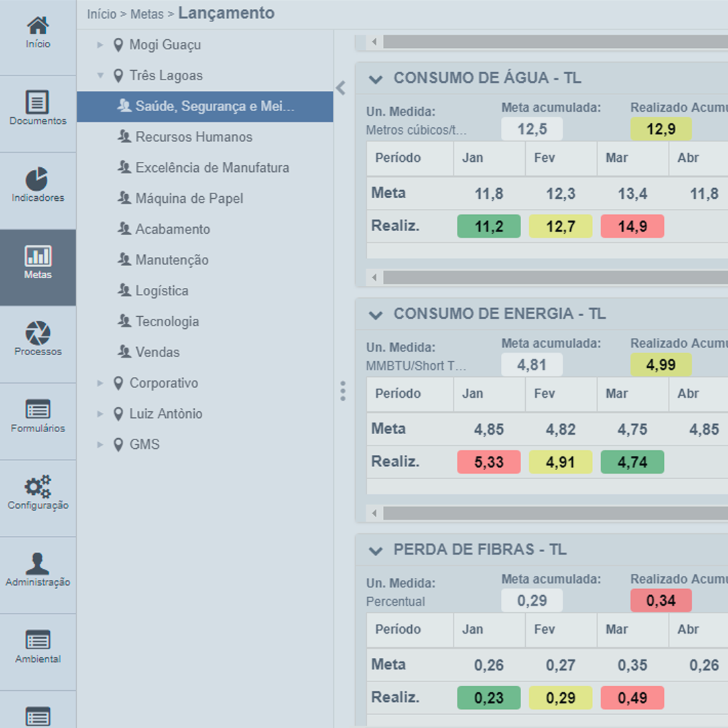Click the yellow Fev energy value 4,91

(x=561, y=462)
